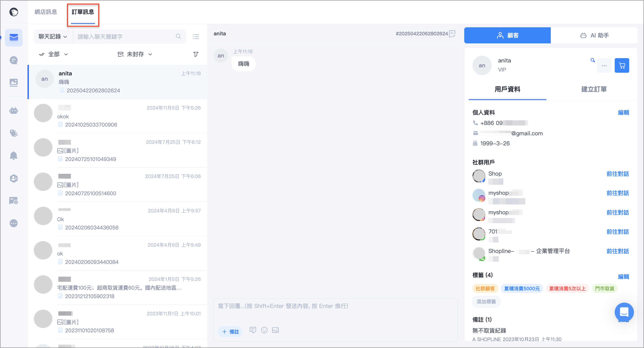Click 編輯 next to 標籤 (4)

click(623, 276)
